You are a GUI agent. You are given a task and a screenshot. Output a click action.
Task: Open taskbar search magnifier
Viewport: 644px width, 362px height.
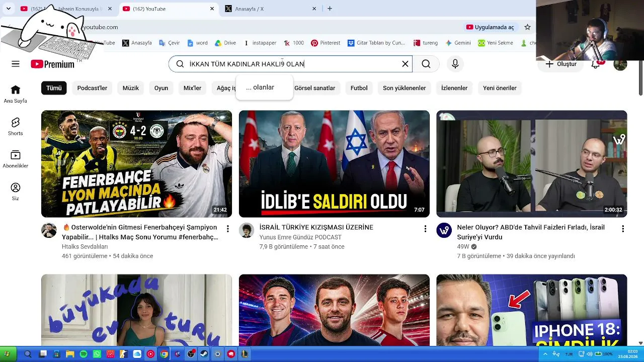click(28, 354)
